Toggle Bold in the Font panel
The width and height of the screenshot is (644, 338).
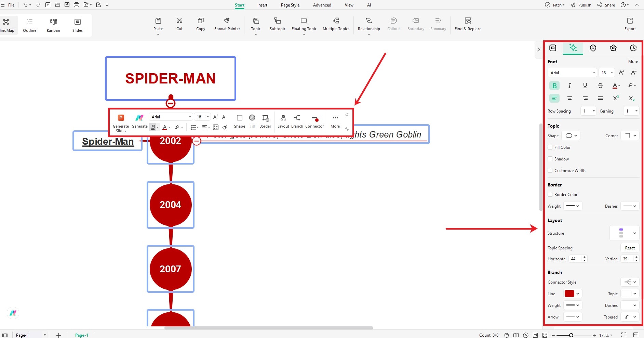[554, 86]
